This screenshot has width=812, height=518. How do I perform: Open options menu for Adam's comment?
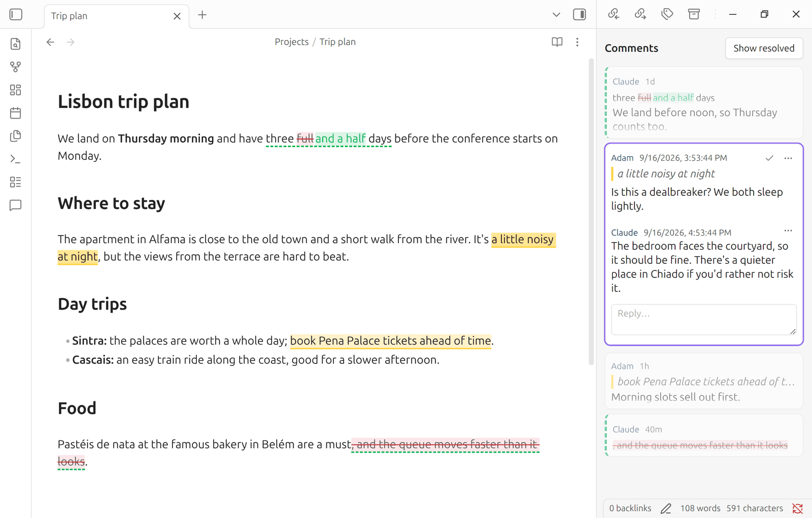pos(788,158)
